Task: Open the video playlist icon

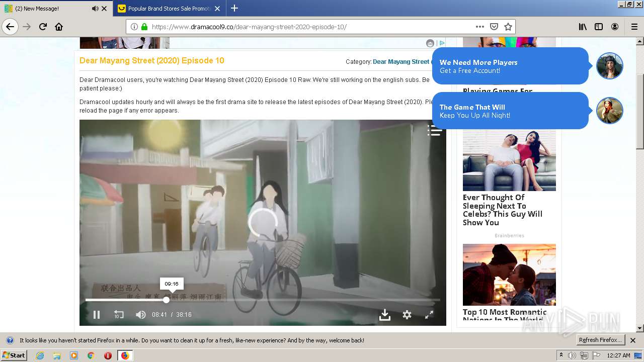Action: point(435,131)
